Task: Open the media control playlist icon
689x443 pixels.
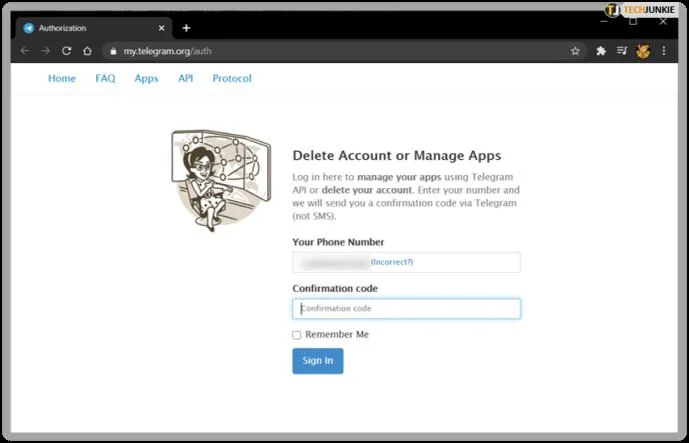Action: (x=622, y=51)
